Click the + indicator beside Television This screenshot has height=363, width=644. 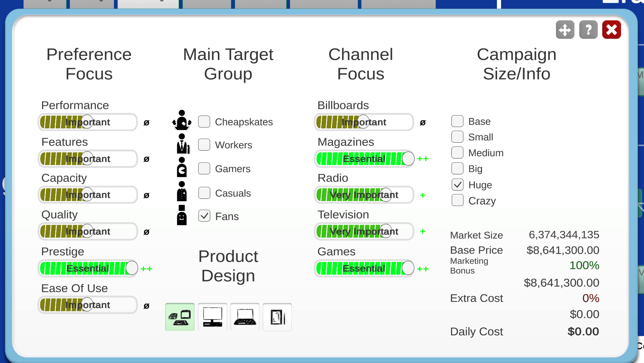point(423,231)
